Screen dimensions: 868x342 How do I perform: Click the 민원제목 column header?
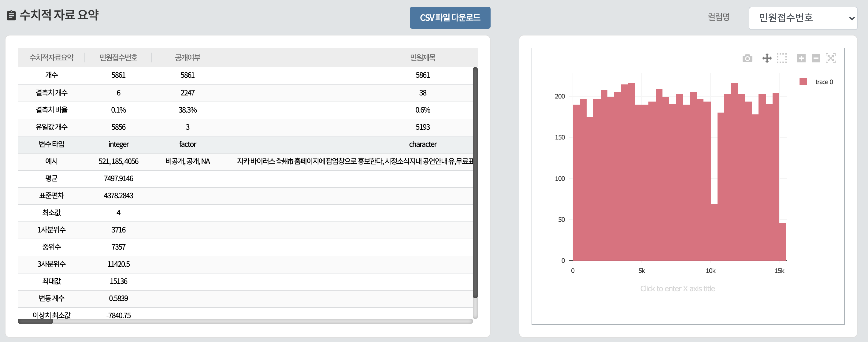(422, 58)
